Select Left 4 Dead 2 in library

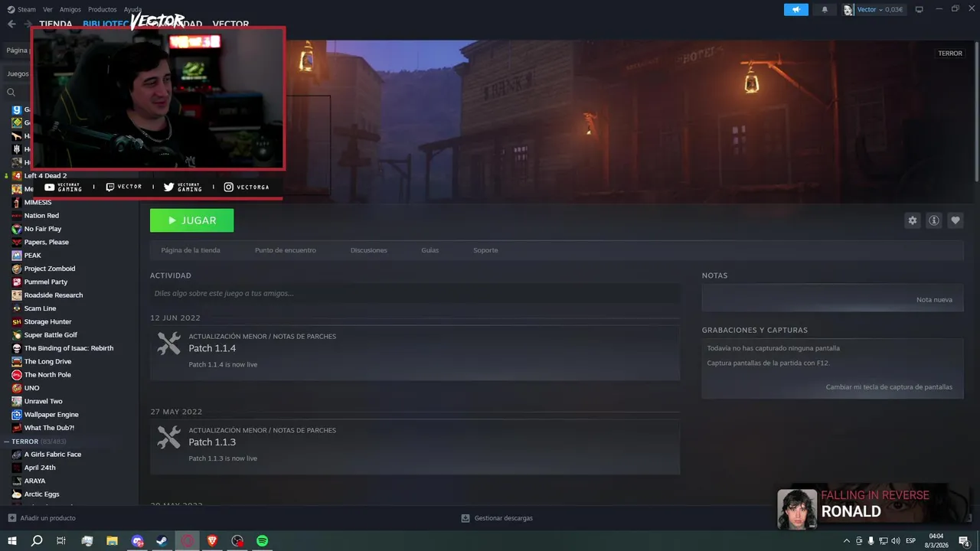pos(45,175)
